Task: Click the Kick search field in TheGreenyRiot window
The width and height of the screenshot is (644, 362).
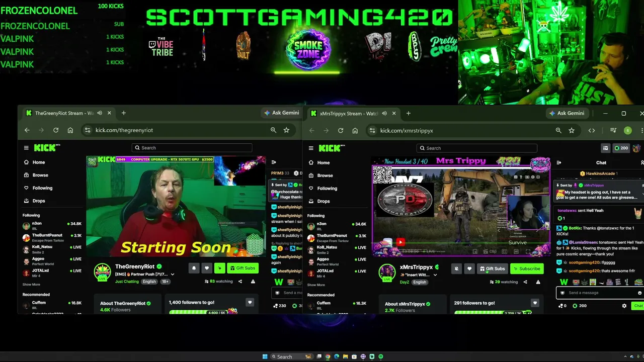Action: click(192, 148)
